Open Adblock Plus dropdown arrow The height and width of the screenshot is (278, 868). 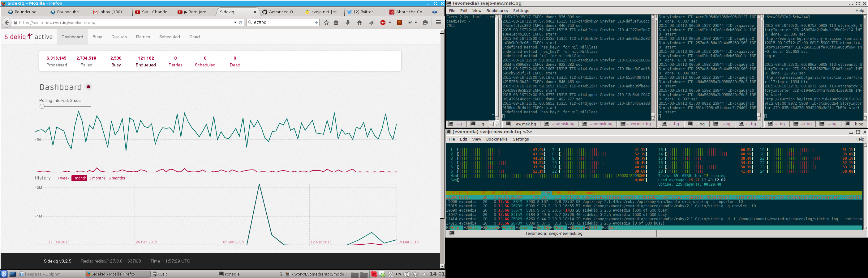[390, 23]
